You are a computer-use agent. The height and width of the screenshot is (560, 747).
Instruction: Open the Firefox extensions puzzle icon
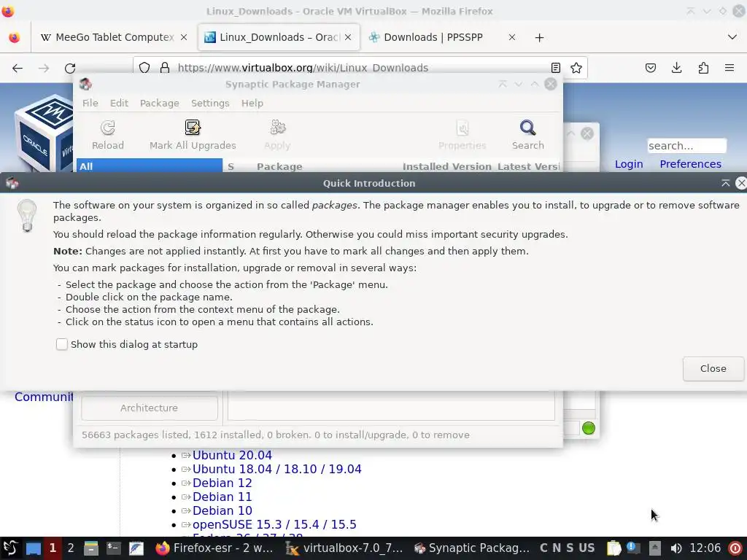(x=703, y=68)
